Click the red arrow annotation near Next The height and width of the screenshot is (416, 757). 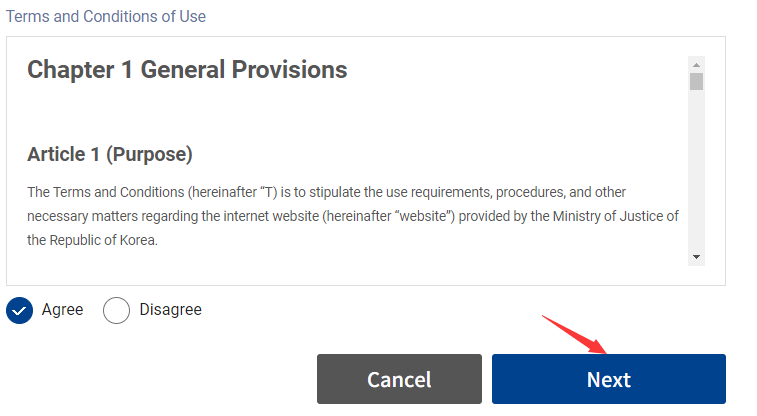[x=575, y=334]
